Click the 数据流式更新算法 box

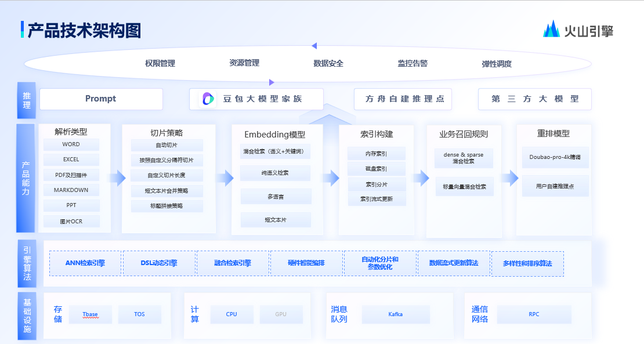(x=454, y=263)
